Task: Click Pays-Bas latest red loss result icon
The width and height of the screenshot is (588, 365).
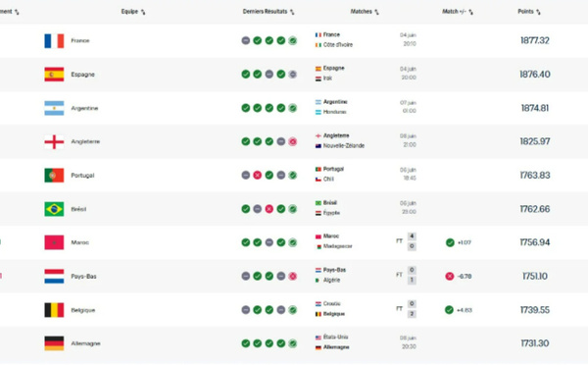Action: click(x=292, y=277)
